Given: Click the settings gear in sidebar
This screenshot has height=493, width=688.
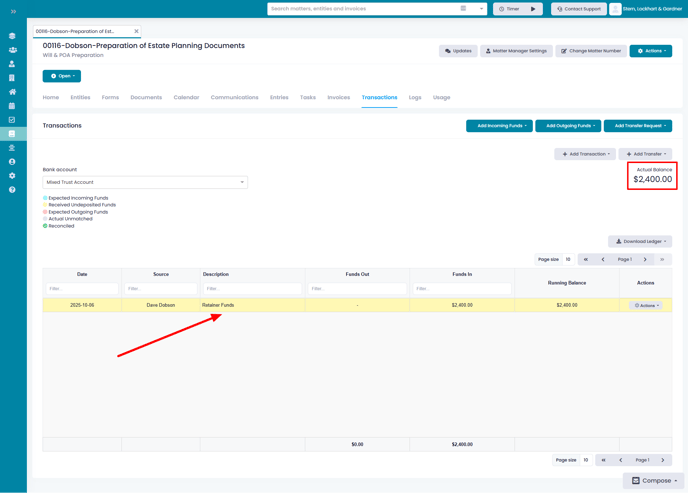Looking at the screenshot, I should (12, 175).
